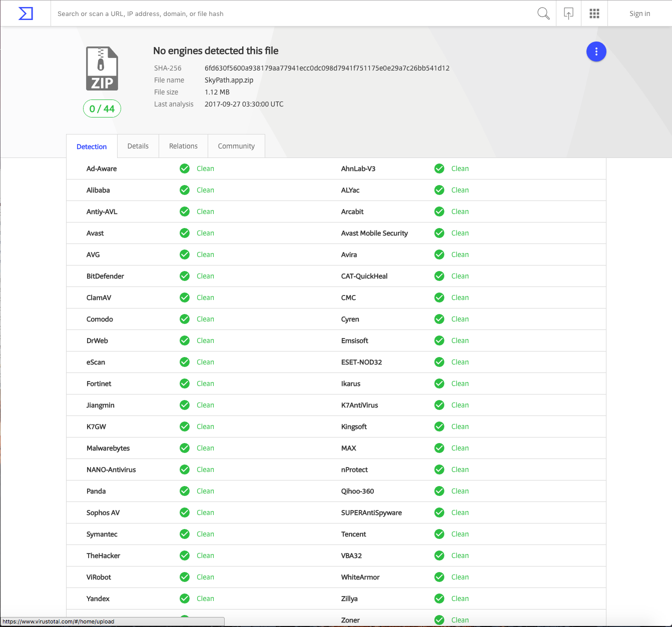Click the last analysis date 2017-09-27
672x627 pixels.
244,104
